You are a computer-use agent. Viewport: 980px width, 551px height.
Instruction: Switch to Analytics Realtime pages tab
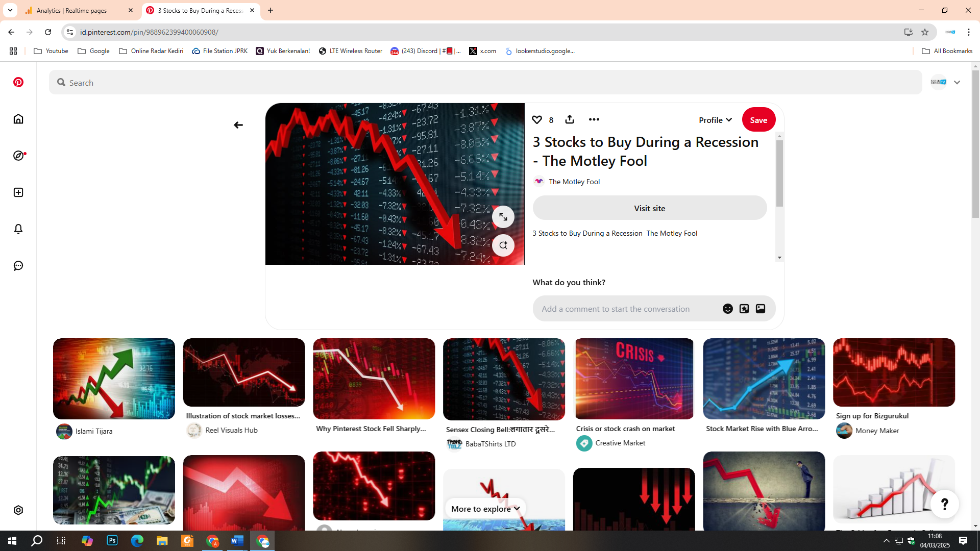click(79, 10)
